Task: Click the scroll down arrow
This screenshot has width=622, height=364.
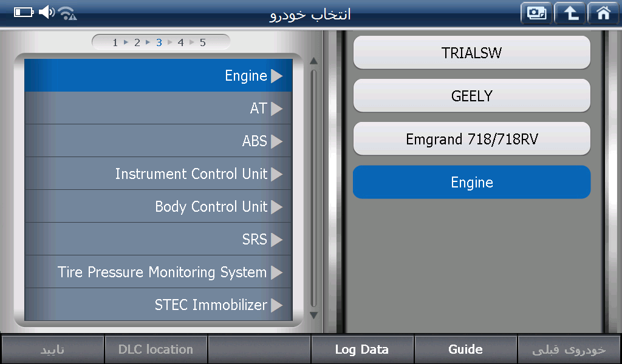Action: pyautogui.click(x=313, y=315)
